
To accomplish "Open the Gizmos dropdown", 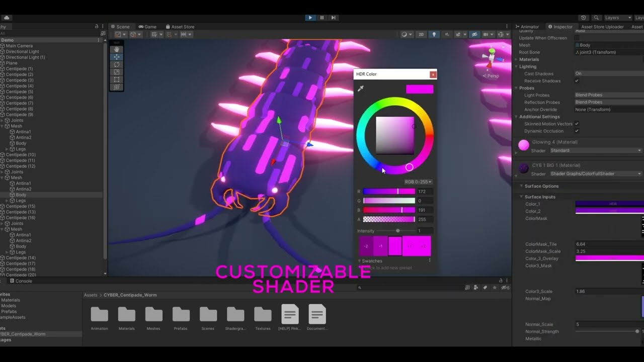I will [x=503, y=35].
